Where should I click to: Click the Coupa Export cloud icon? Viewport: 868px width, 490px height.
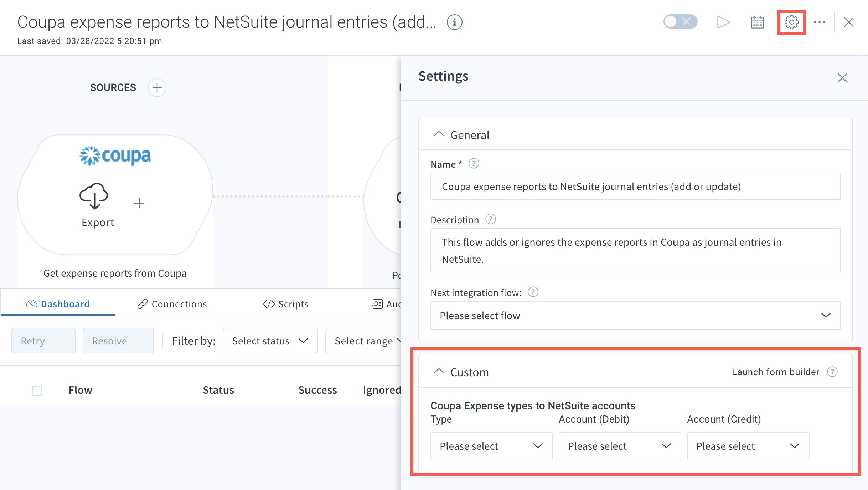pos(94,196)
